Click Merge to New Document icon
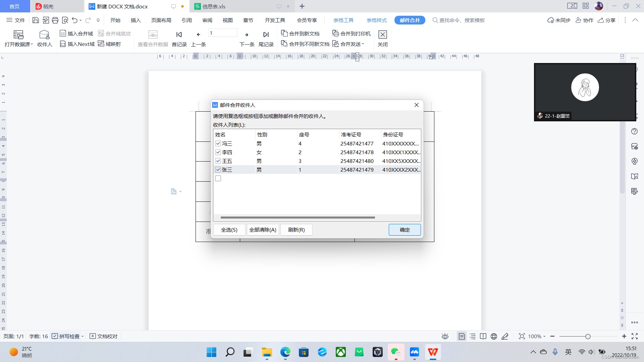Image resolution: width=644 pixels, height=362 pixels. [284, 33]
